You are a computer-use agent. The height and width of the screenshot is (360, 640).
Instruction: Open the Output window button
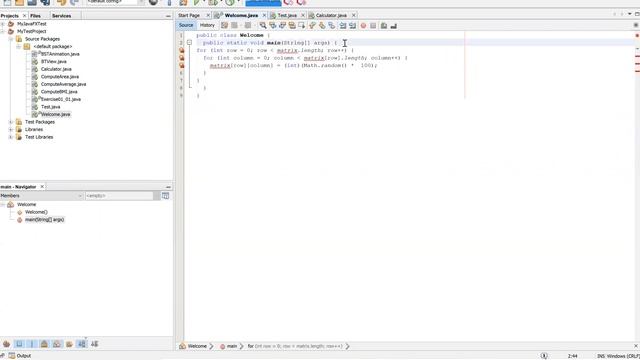[20, 356]
